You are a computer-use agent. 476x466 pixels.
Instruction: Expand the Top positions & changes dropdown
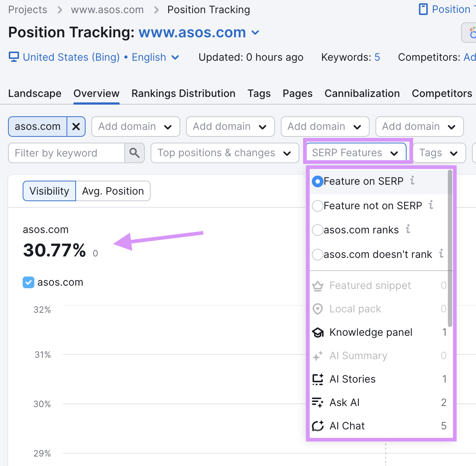point(224,153)
